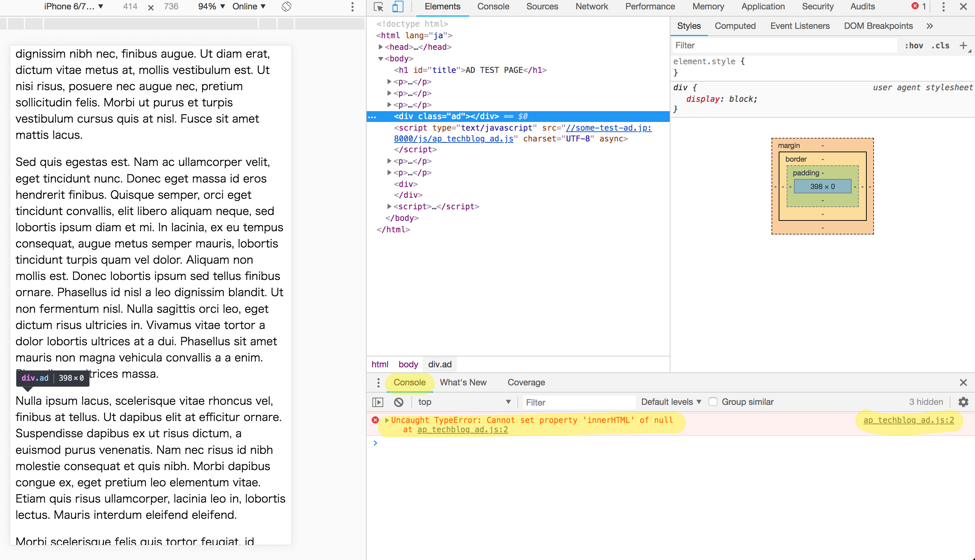The width and height of the screenshot is (975, 560).
Task: Open the Online throttling dropdown
Action: 249,6
